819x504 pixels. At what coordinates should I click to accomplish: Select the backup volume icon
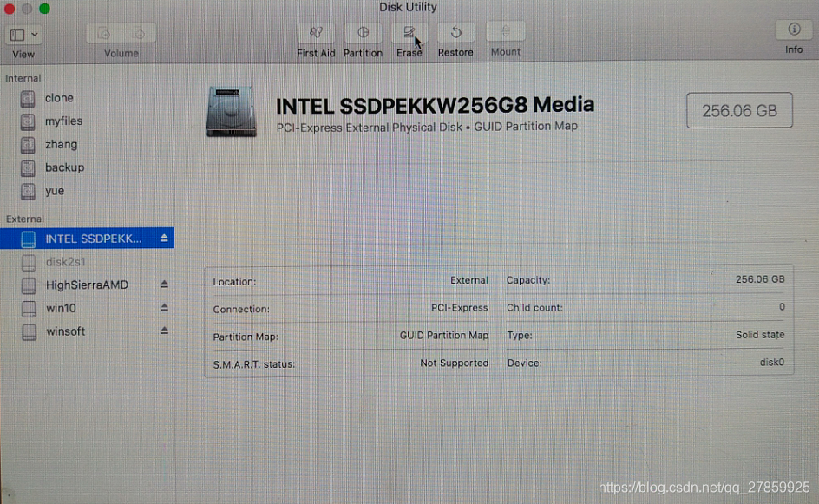(x=28, y=167)
